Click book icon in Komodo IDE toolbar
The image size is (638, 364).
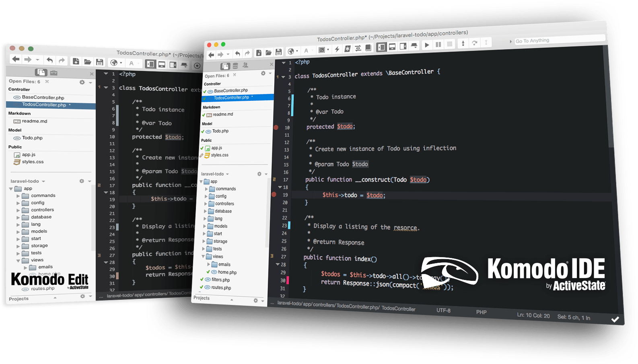click(368, 48)
